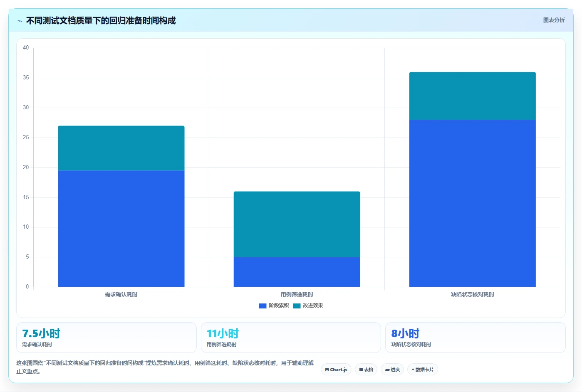The image size is (582, 392).
Task: Open the 11小时 用例筛选耗时 stat card
Action: (x=291, y=338)
